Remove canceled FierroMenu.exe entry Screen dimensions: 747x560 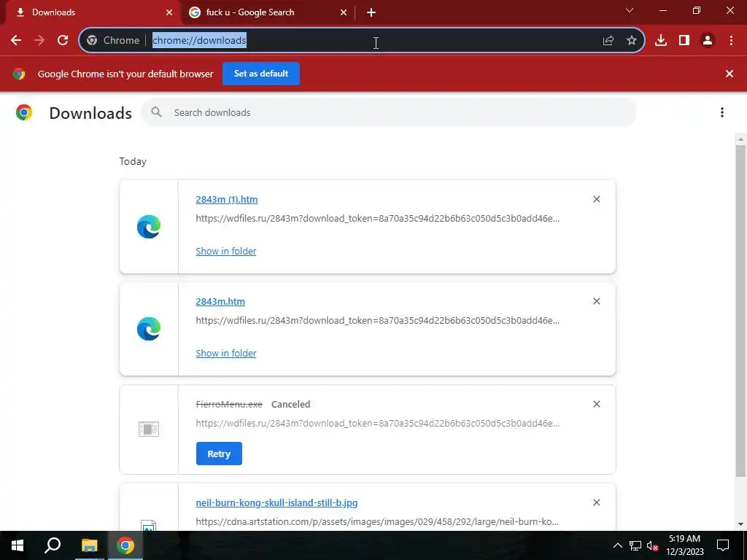pos(597,404)
